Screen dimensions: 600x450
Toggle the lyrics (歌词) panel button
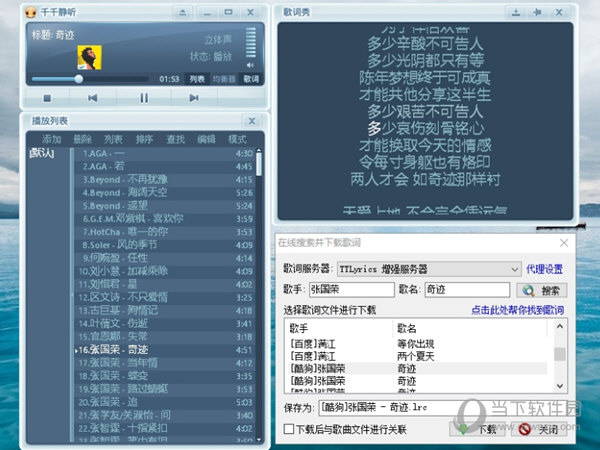click(251, 79)
